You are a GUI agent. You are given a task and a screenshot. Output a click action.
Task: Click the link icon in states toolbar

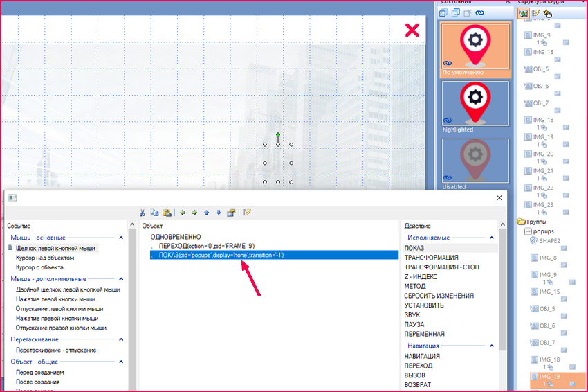pos(479,12)
